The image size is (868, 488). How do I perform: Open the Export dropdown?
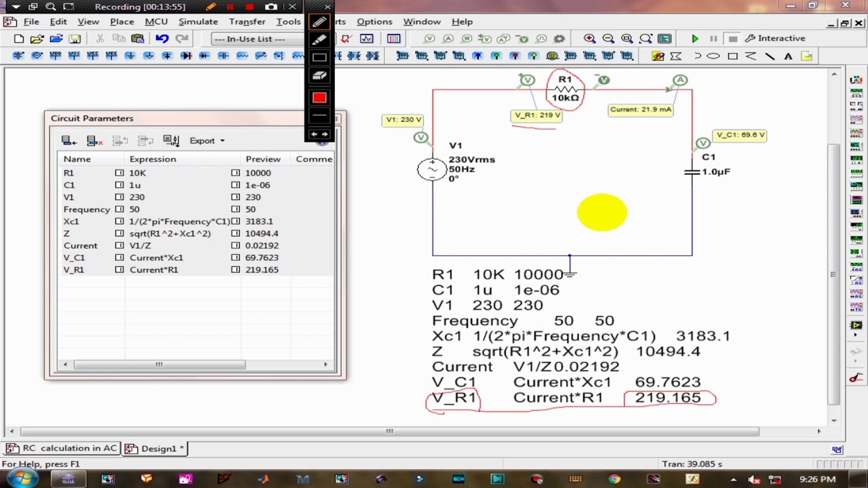207,140
